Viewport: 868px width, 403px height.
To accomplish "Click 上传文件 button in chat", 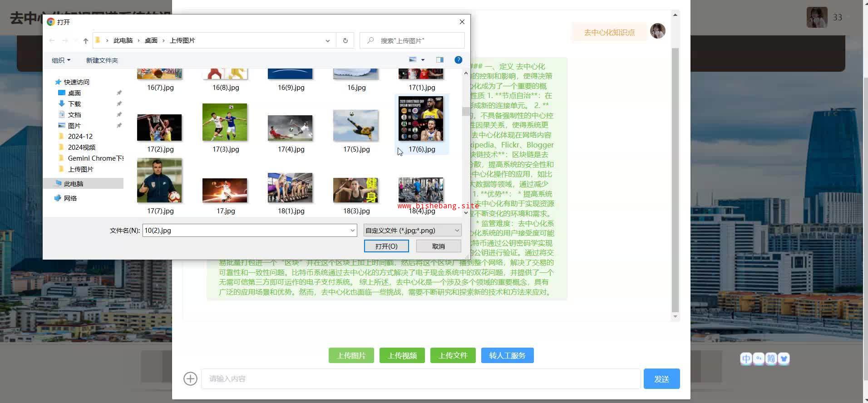I will tap(453, 355).
